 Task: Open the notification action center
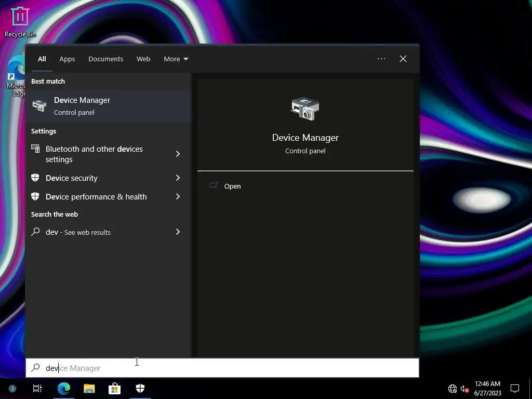click(x=515, y=389)
